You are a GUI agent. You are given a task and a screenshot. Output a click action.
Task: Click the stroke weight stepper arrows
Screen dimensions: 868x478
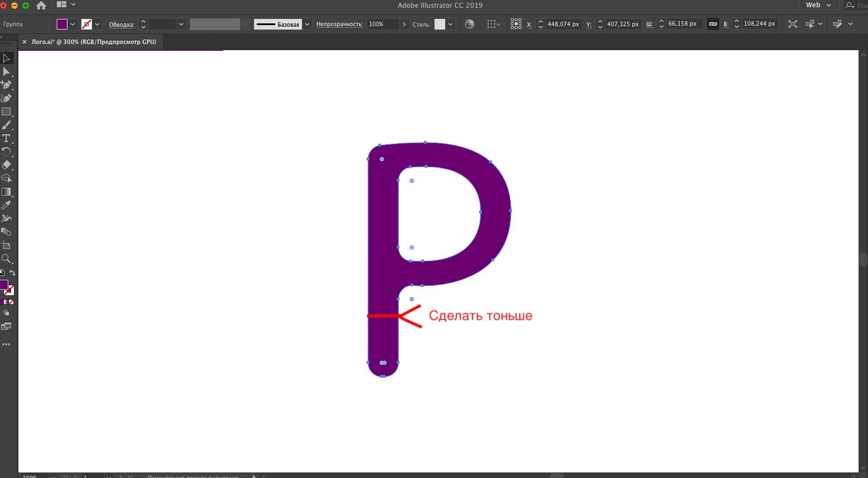(x=143, y=24)
